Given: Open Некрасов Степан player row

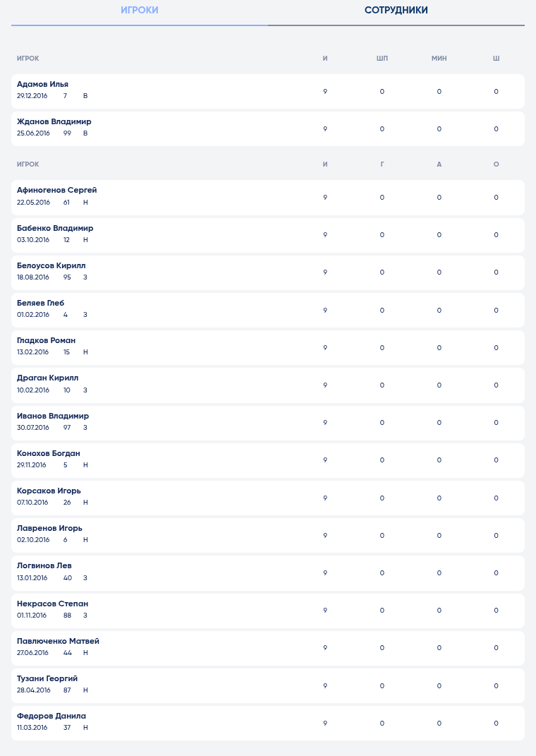Looking at the screenshot, I should point(268,611).
